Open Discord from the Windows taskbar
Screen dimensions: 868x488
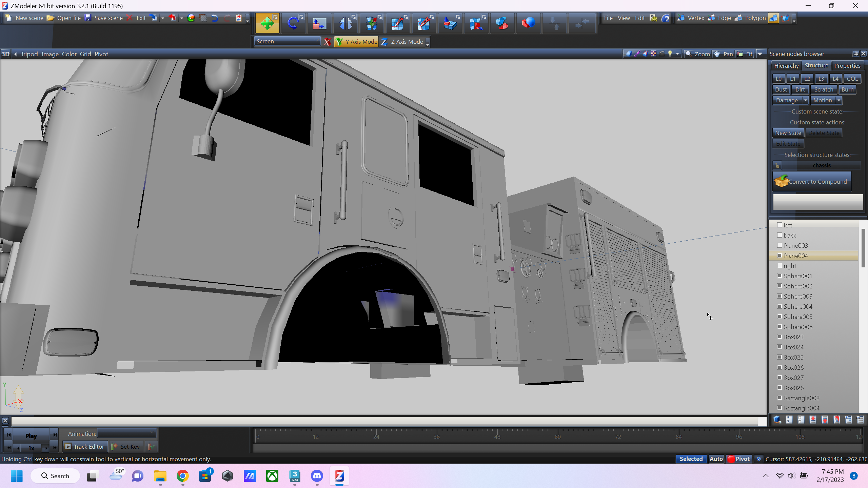[x=317, y=476]
